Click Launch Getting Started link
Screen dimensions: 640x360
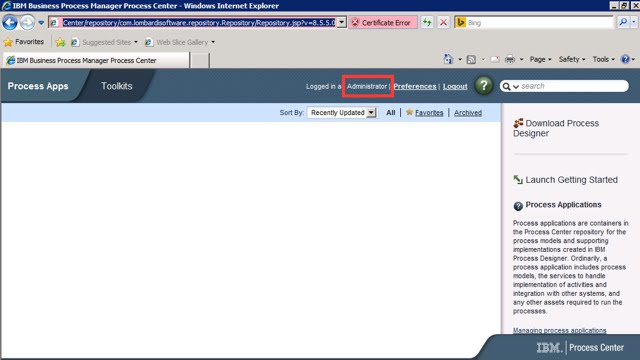[571, 180]
